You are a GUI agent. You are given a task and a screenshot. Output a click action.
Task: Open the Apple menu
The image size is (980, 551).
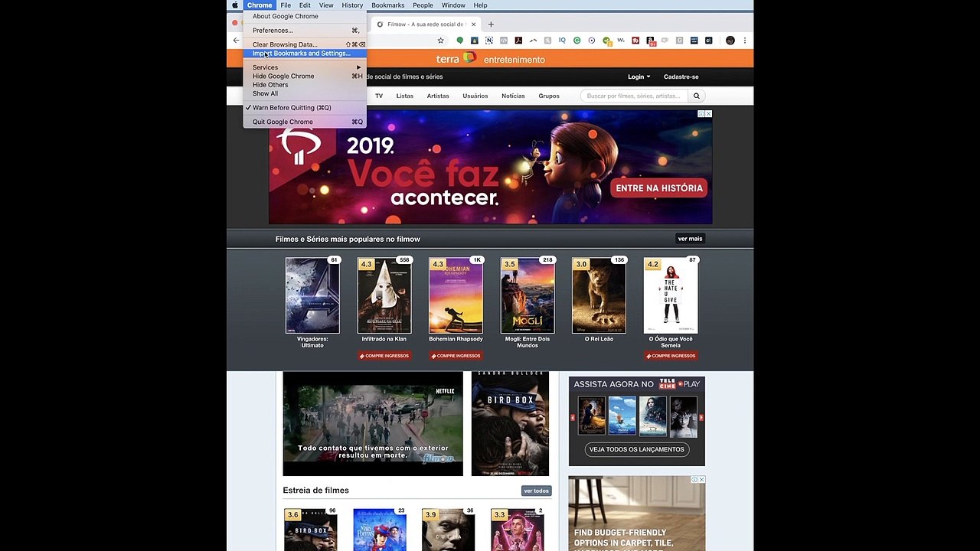(x=235, y=5)
